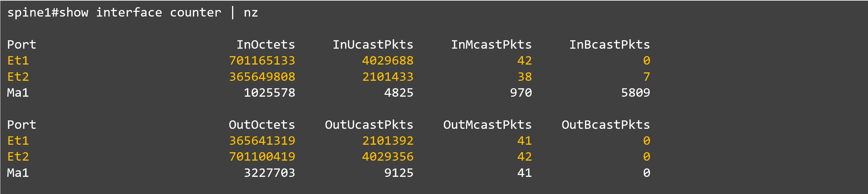Click the Et1 InOctets value 701165133
868x194 pixels.
click(x=262, y=61)
